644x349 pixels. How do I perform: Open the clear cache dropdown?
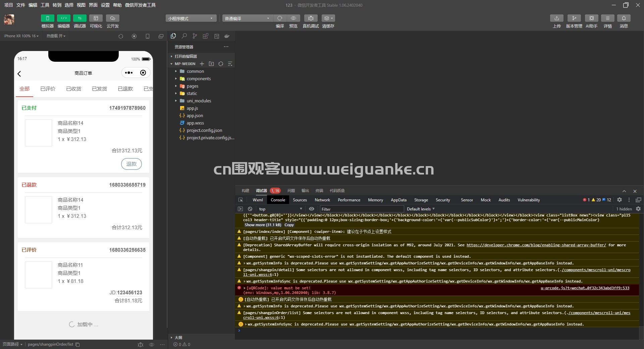click(x=328, y=18)
